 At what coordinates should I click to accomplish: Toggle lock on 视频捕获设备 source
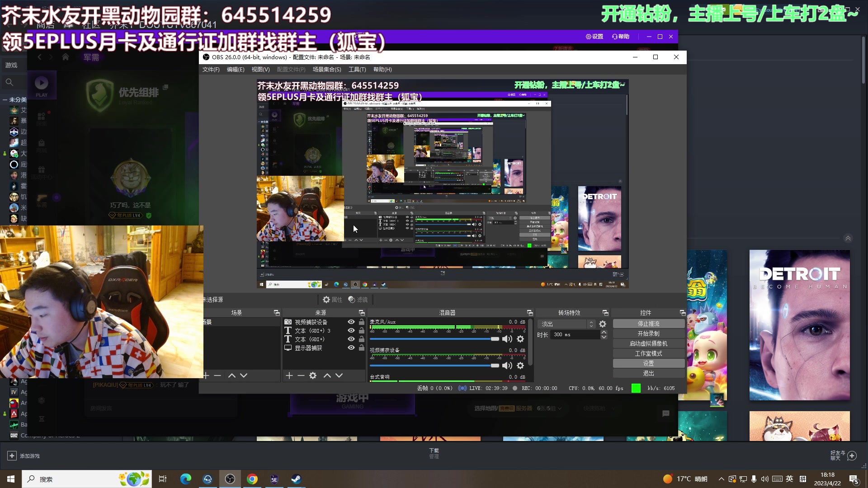(x=361, y=322)
